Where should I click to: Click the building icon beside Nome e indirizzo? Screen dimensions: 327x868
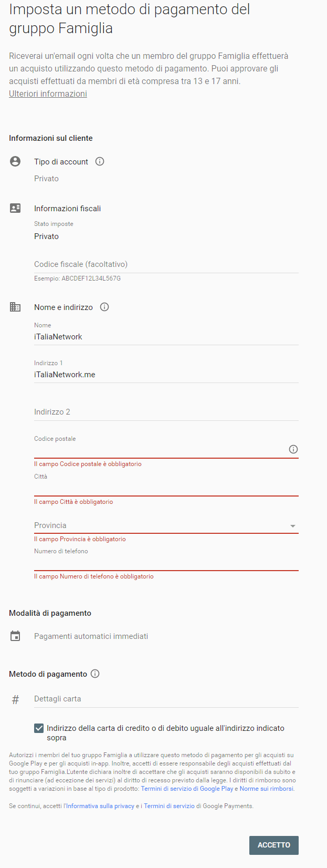pyautogui.click(x=15, y=307)
